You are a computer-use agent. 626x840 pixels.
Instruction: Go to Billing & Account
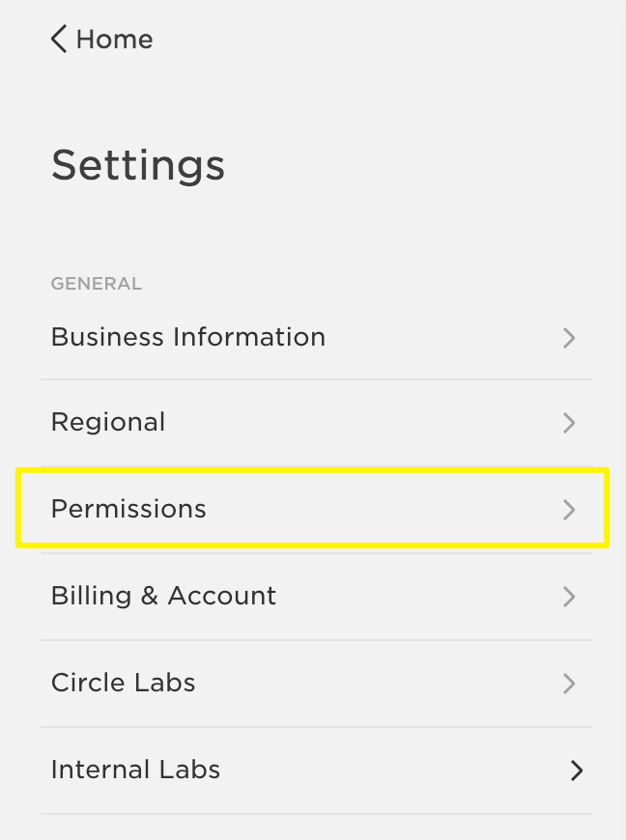163,596
